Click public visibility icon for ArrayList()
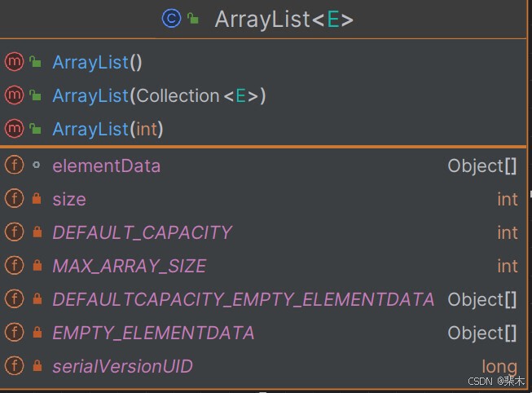Image resolution: width=532 pixels, height=393 pixels. (35, 62)
